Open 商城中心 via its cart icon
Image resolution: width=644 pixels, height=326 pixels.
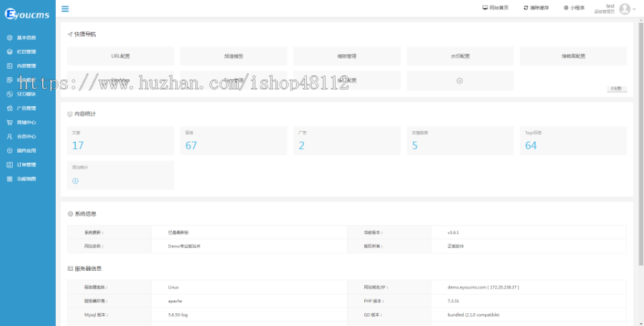[10, 123]
